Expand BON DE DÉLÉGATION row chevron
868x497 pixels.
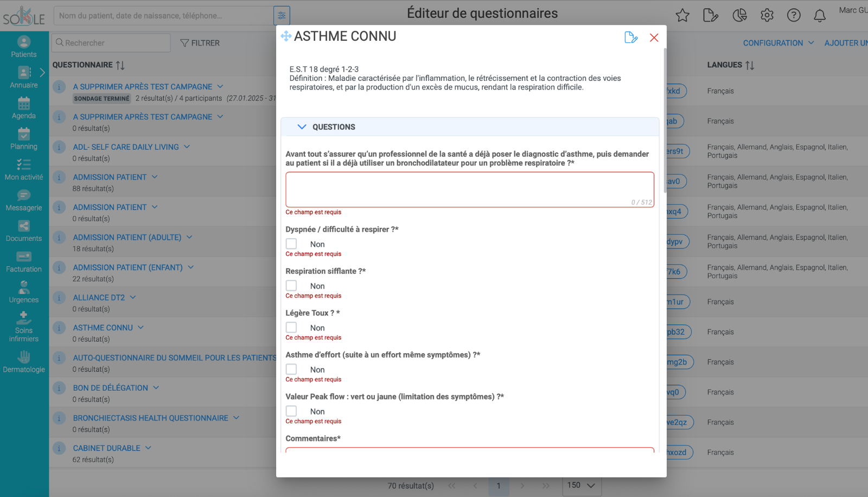(156, 387)
